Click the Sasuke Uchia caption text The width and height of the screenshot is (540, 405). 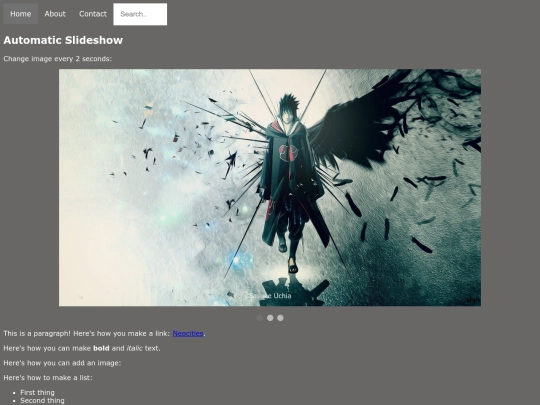tap(270, 296)
